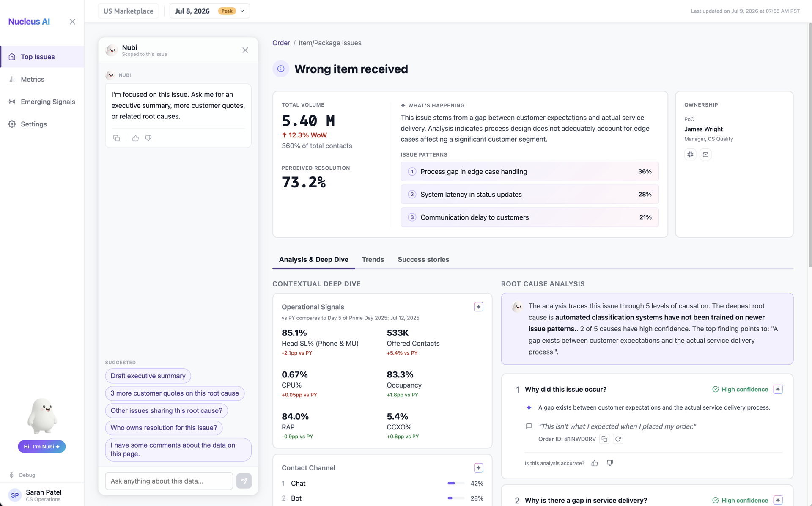Click sparkle icon on Why is there a gap
The image size is (812, 506).
tap(778, 500)
